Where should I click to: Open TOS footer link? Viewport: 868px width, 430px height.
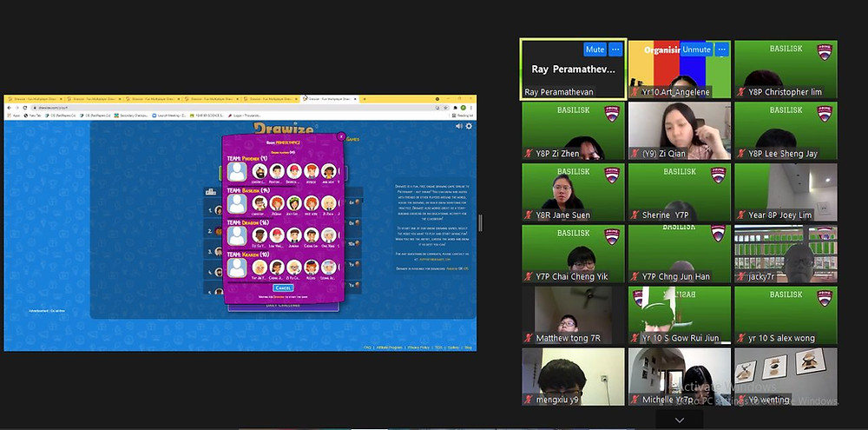coord(438,347)
